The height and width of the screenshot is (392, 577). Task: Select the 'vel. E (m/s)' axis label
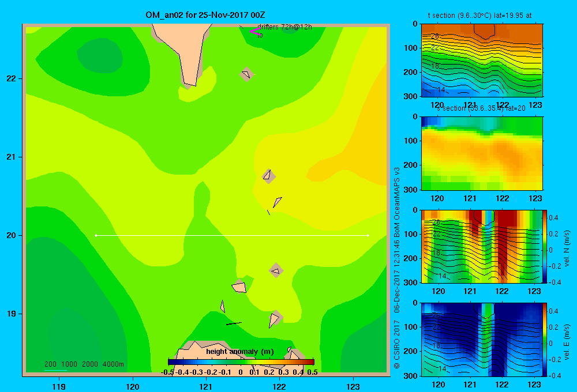(x=567, y=341)
